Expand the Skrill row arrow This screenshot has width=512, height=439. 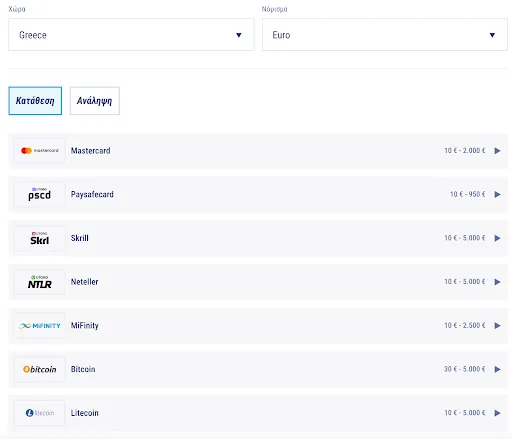pos(497,238)
